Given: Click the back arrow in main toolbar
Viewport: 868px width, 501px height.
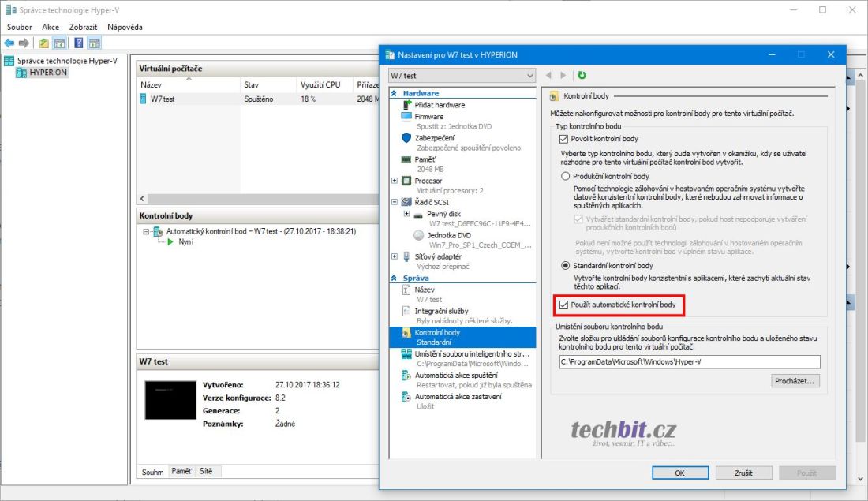Looking at the screenshot, I should click(9, 43).
